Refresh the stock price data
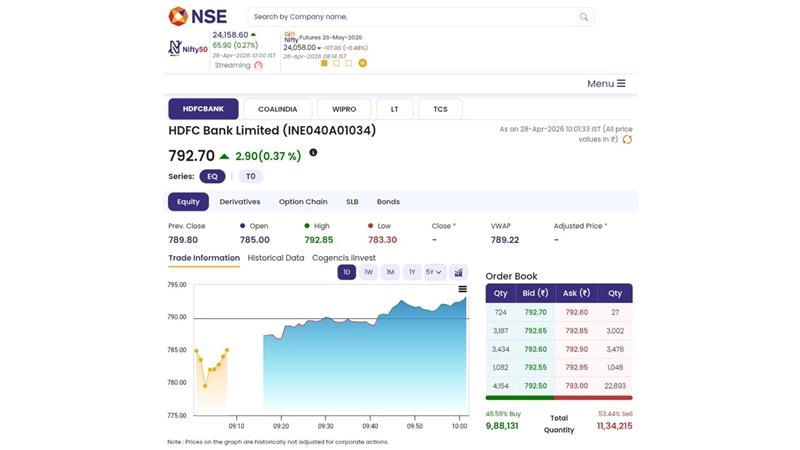Screen dimensions: 800x450 coord(627,140)
